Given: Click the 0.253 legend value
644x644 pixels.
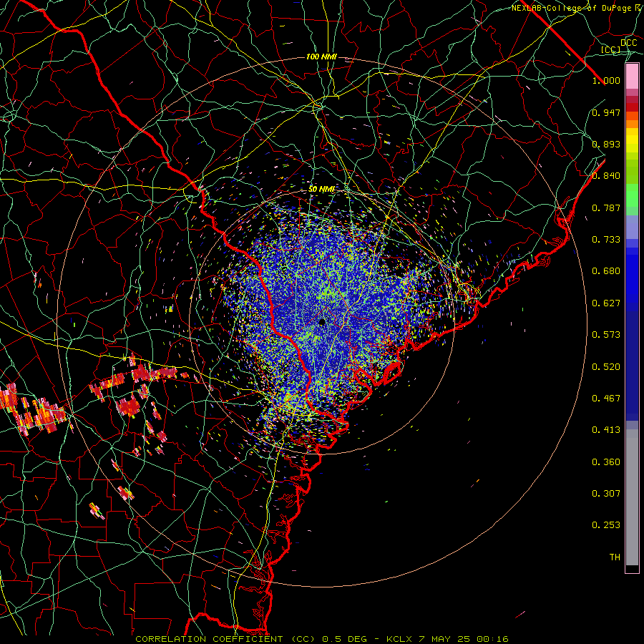Looking at the screenshot, I should coord(606,525).
